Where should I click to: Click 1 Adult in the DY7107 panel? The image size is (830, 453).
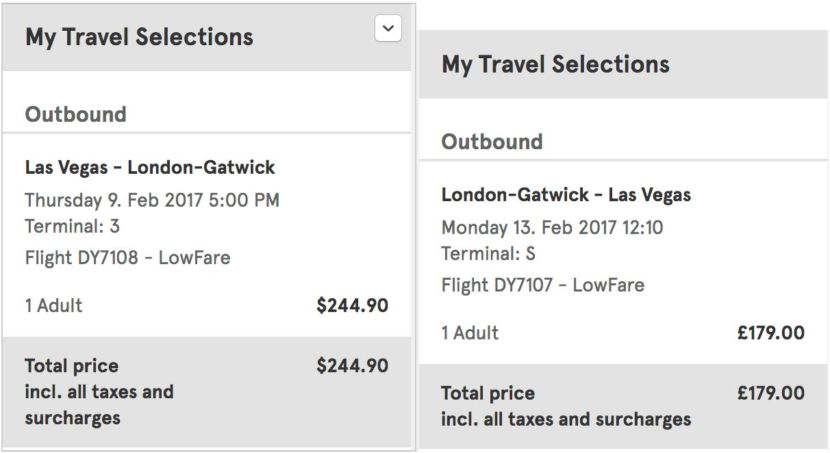470,333
